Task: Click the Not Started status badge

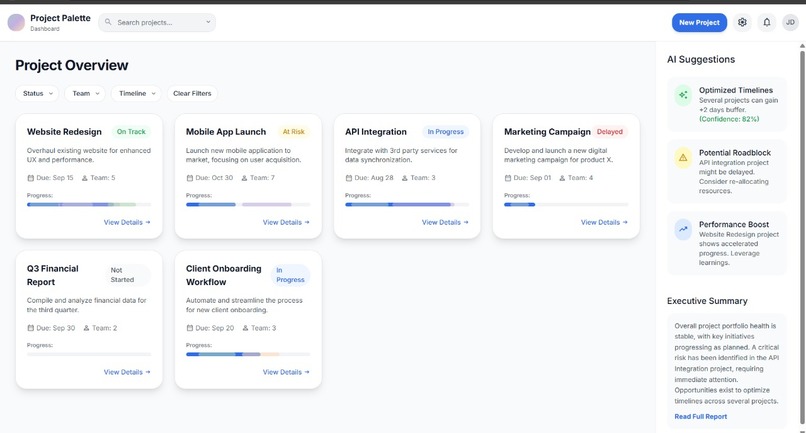Action: (x=128, y=275)
